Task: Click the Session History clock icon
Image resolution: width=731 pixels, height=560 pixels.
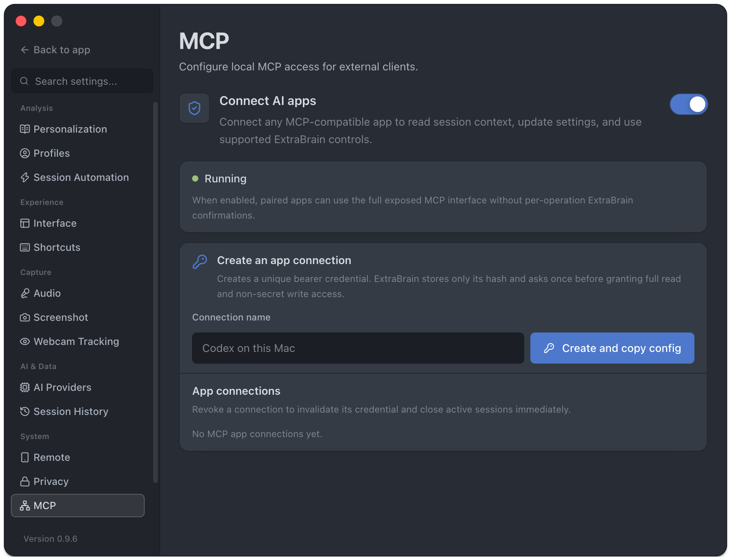Action: coord(25,411)
